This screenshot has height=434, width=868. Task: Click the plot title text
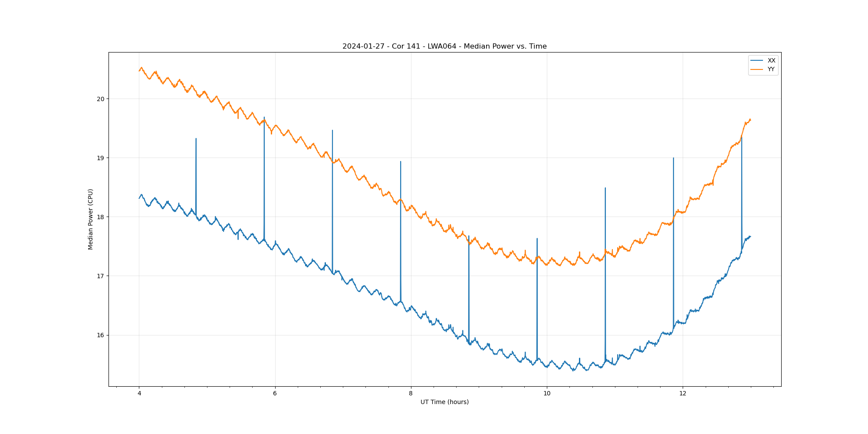pos(444,46)
